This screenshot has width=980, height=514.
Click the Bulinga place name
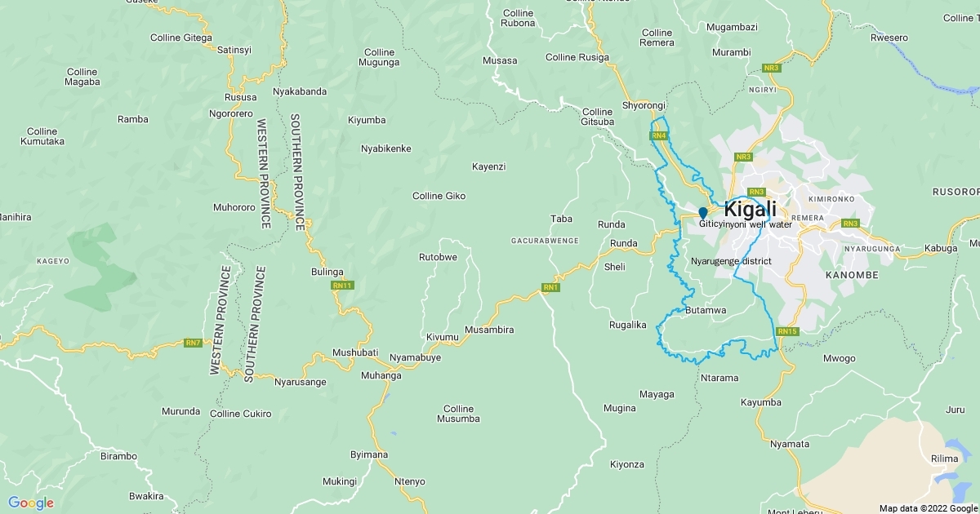(x=327, y=272)
